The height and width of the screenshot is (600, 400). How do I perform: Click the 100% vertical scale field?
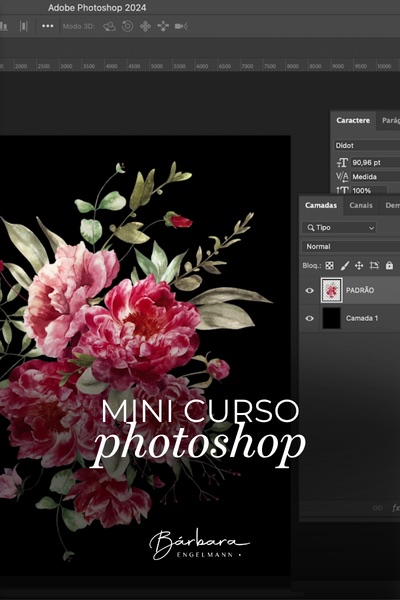(x=369, y=190)
